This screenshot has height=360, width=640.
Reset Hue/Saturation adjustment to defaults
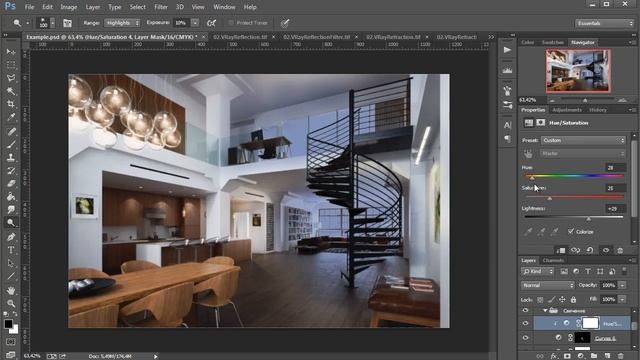(590, 250)
